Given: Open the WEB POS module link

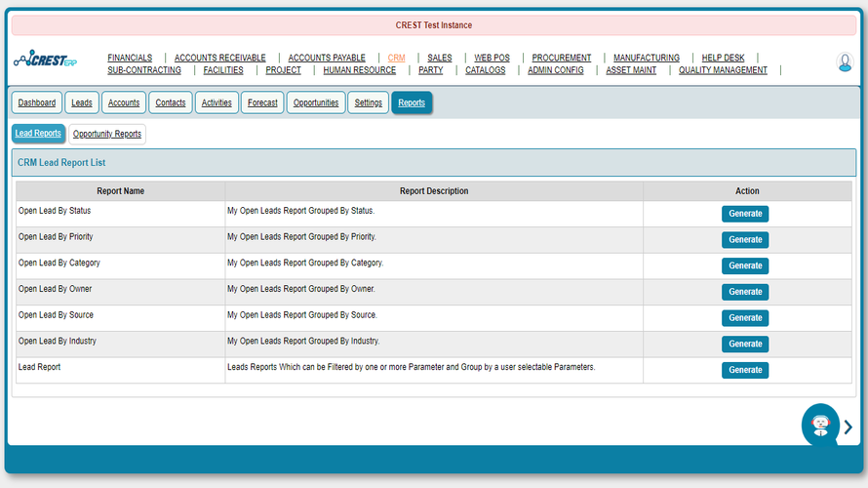Looking at the screenshot, I should (492, 58).
